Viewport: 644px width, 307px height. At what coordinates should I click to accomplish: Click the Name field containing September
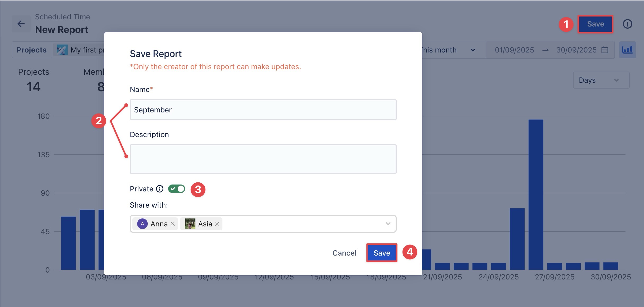point(263,110)
